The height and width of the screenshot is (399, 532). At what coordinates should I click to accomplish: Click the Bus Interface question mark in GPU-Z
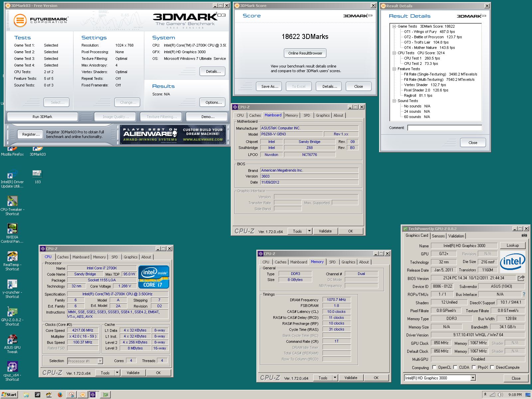(524, 294)
